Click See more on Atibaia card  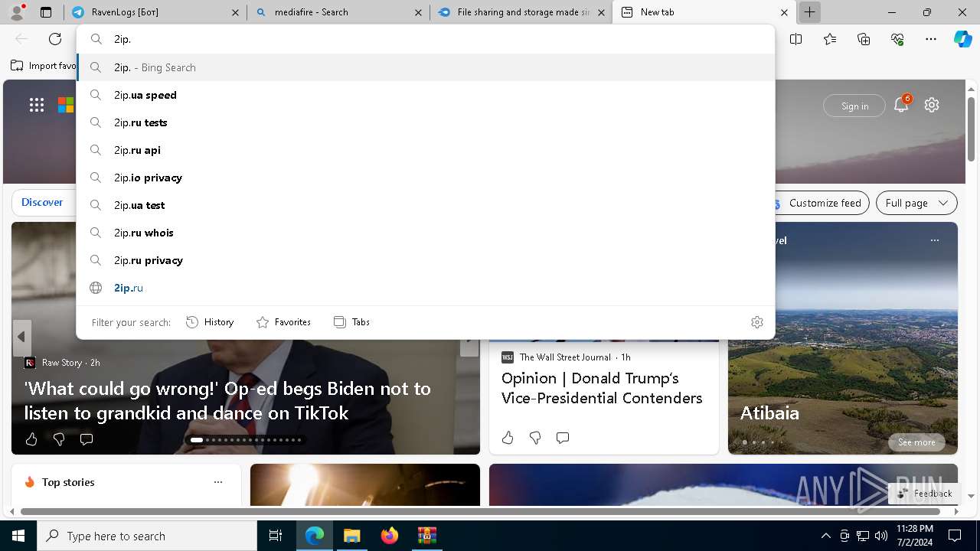point(916,442)
